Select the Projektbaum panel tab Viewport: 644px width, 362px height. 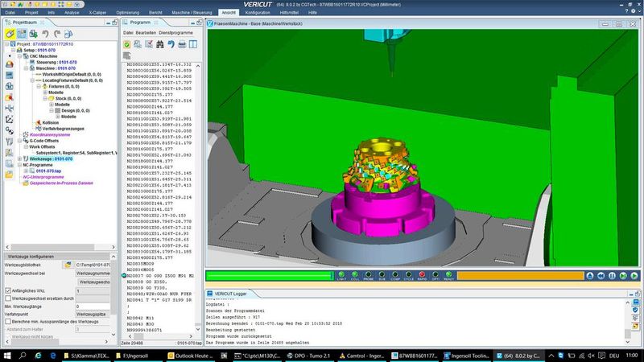coord(24,23)
